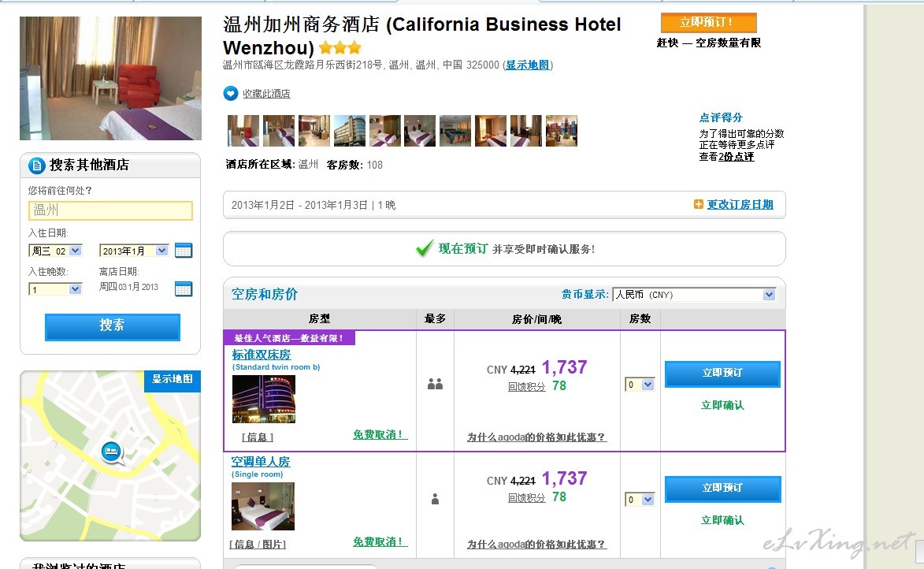Open the currency dropdown showing 人民币 (CNY)
The width and height of the screenshot is (924, 569).
[x=694, y=294]
